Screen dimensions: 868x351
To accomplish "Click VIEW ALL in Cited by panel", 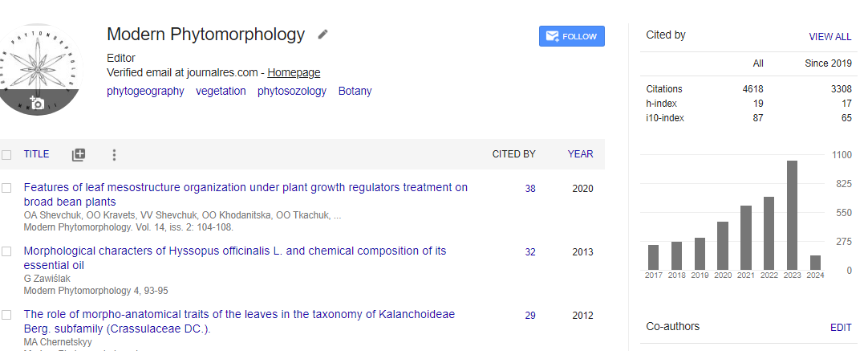I will coord(829,37).
